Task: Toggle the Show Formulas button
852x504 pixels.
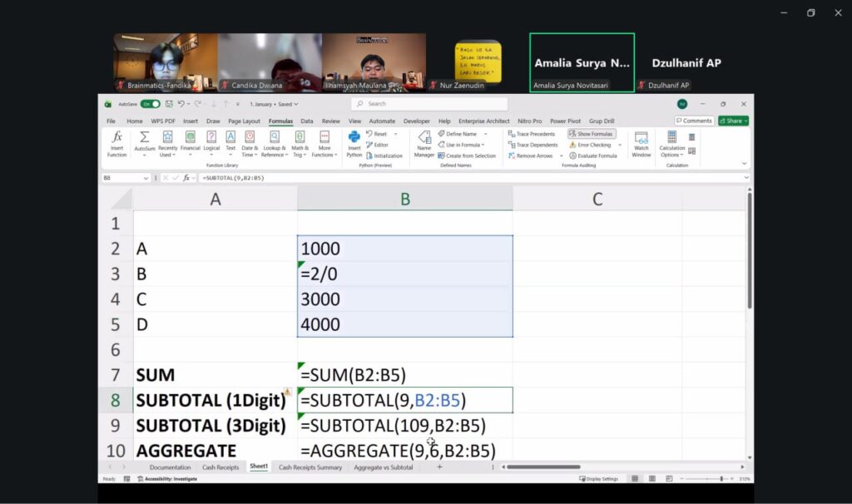Action: point(592,134)
